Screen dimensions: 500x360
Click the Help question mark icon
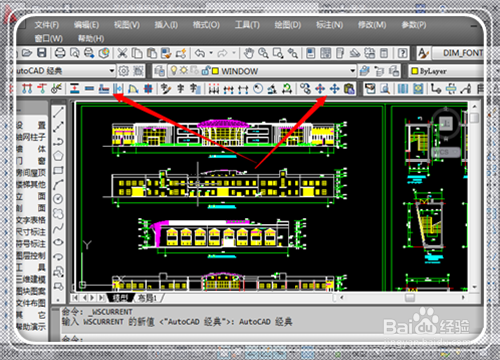coord(403,53)
